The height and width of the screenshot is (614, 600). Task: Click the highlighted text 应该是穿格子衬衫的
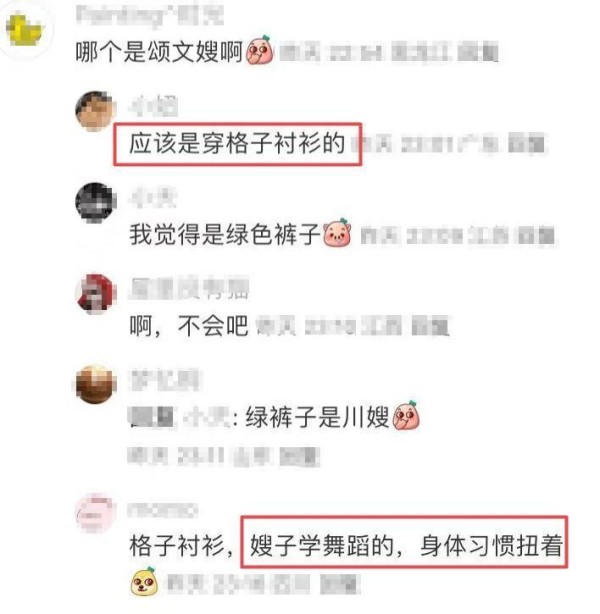[237, 143]
